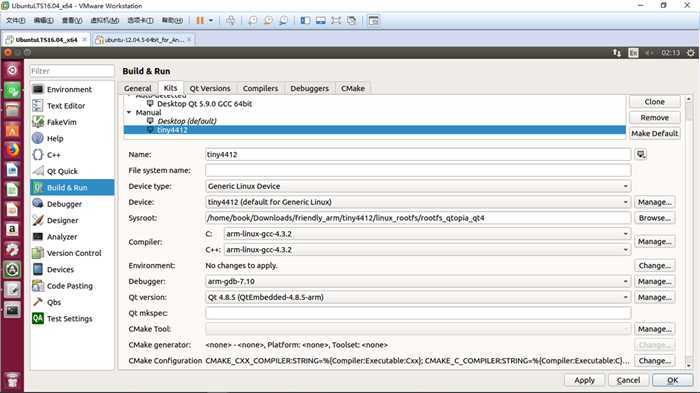Screen dimensions: 700x393
Task: Collapse the Manual kits tree group
Action: click(x=129, y=113)
